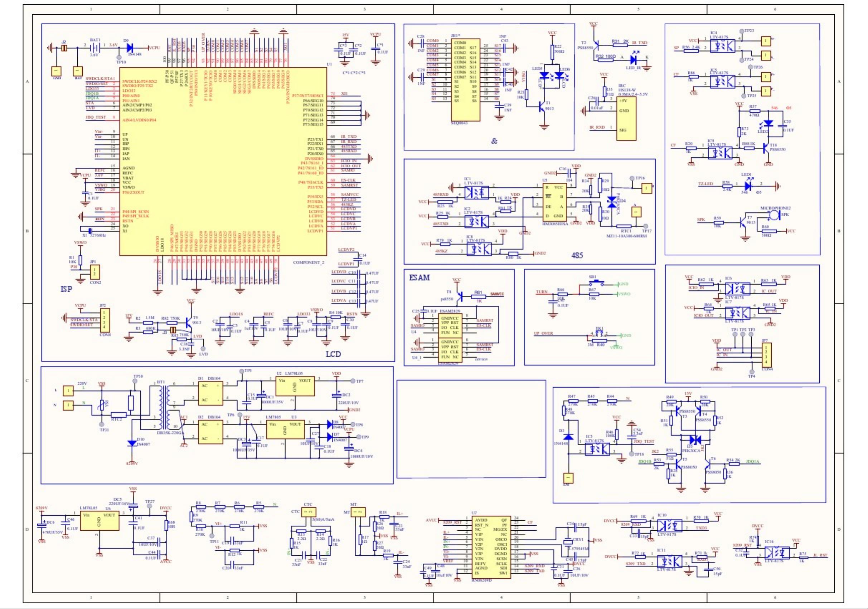The height and width of the screenshot is (609, 868).
Task: Select the upper ESAM2829 chip U4
Action: [x=450, y=325]
